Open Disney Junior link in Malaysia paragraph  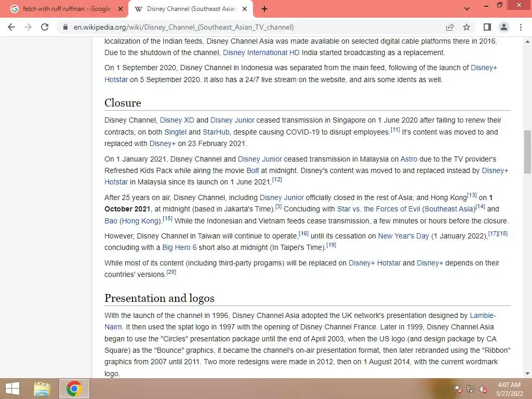pyautogui.click(x=260, y=159)
